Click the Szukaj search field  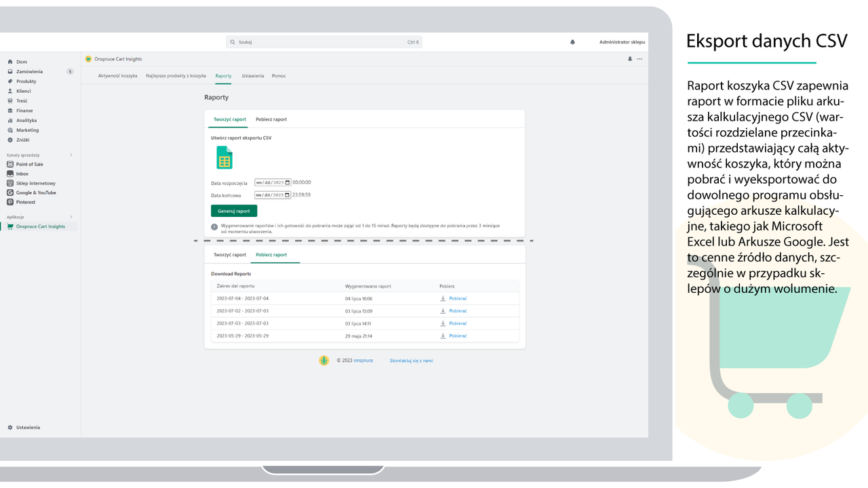pos(324,42)
